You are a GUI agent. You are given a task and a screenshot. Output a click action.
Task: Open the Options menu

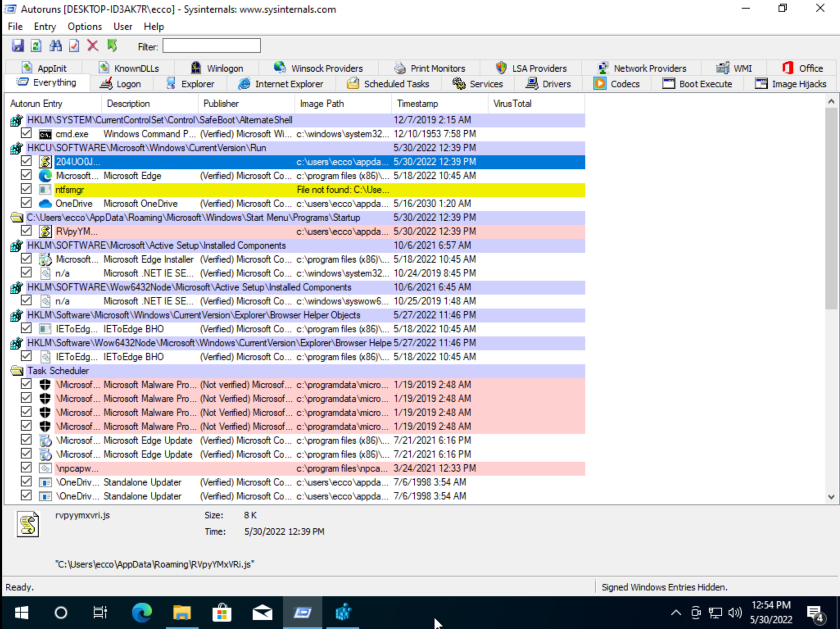[84, 27]
